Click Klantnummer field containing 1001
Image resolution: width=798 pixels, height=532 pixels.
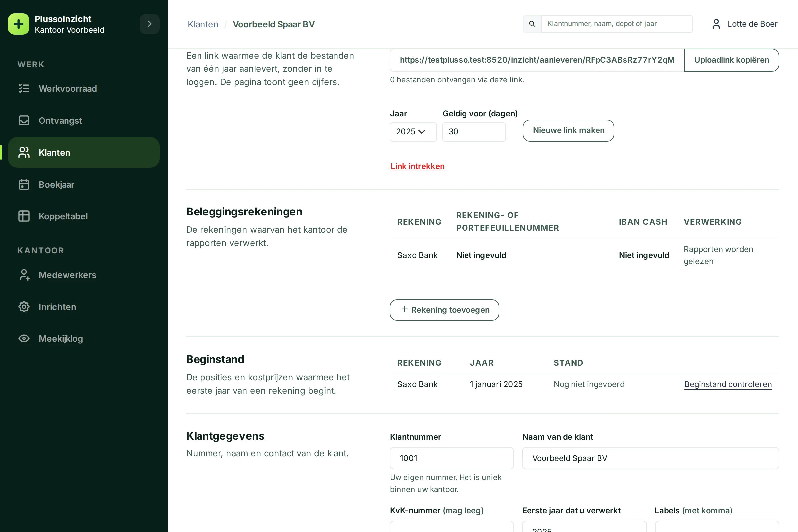point(452,458)
